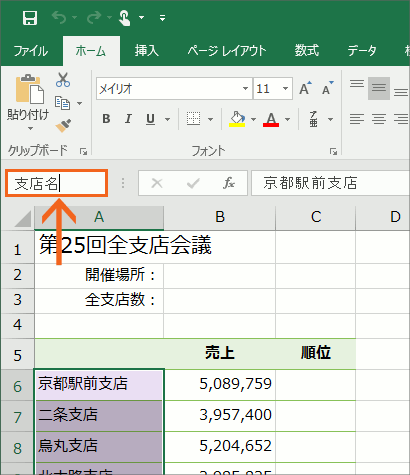Open the ページ レイアウト tab

click(227, 51)
